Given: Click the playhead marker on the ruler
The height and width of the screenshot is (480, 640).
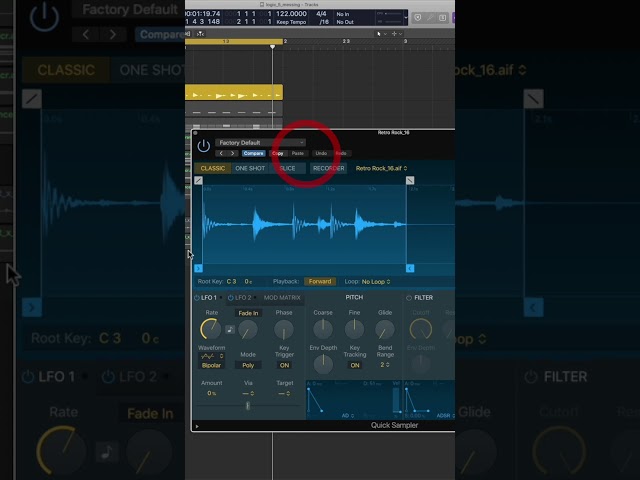Looking at the screenshot, I should 272,47.
